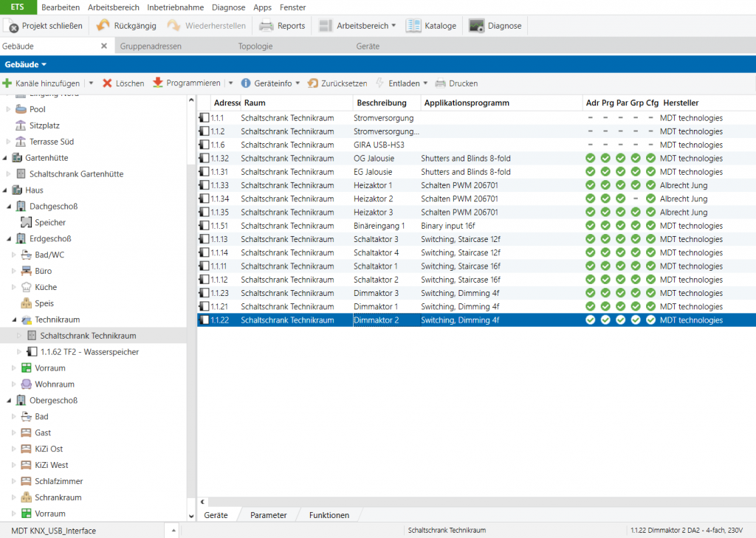
Task: Click the Diagnose monitor icon
Action: 477,26
